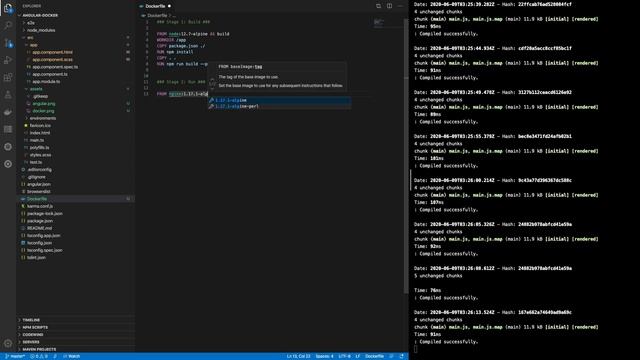This screenshot has width=640, height=360.
Task: Open the feedback icon in status bar
Action: 391,356
